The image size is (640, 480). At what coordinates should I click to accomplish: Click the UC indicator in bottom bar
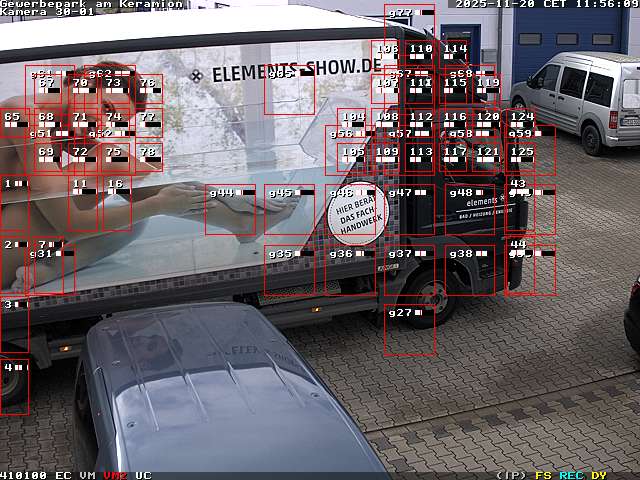click(x=143, y=475)
